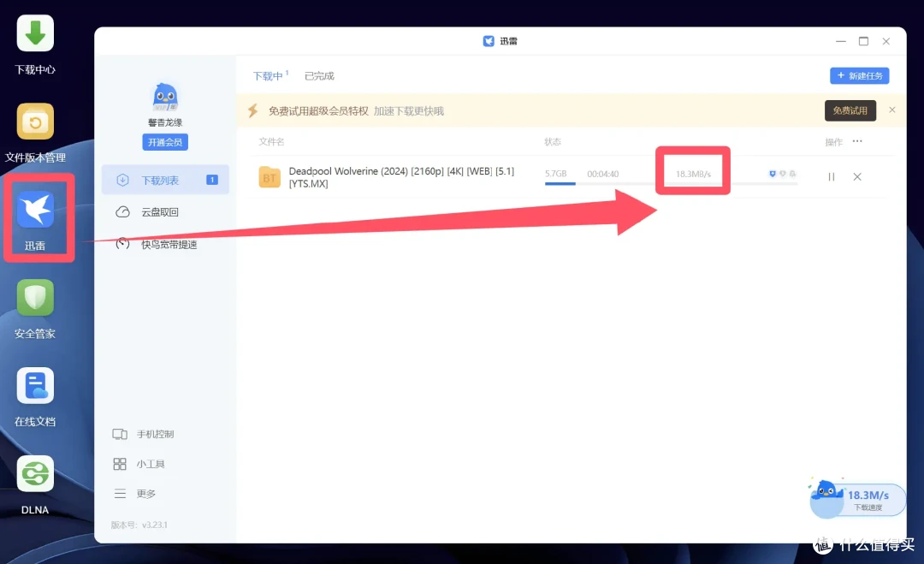Click the version number v3.23.1 text
Screen dimensions: 924x564
pyautogui.click(x=154, y=525)
